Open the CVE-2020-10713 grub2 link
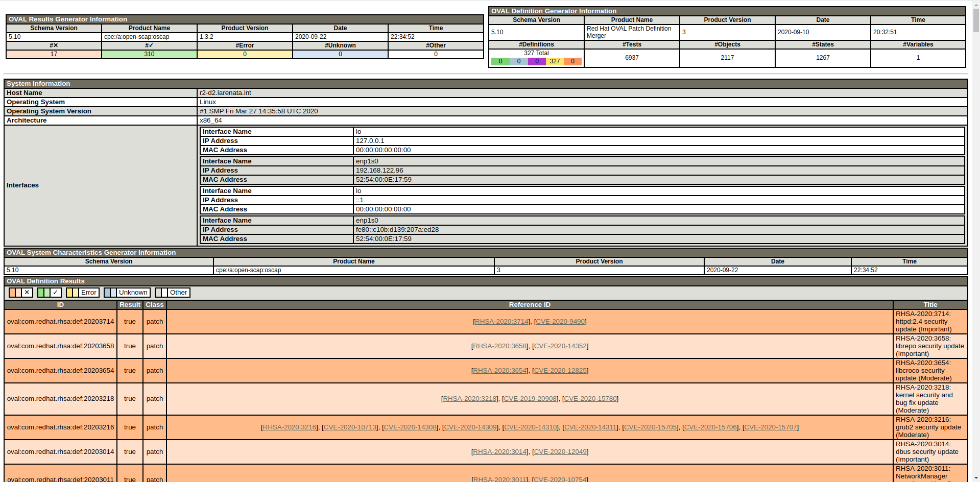Image resolution: width=980 pixels, height=482 pixels. point(350,427)
